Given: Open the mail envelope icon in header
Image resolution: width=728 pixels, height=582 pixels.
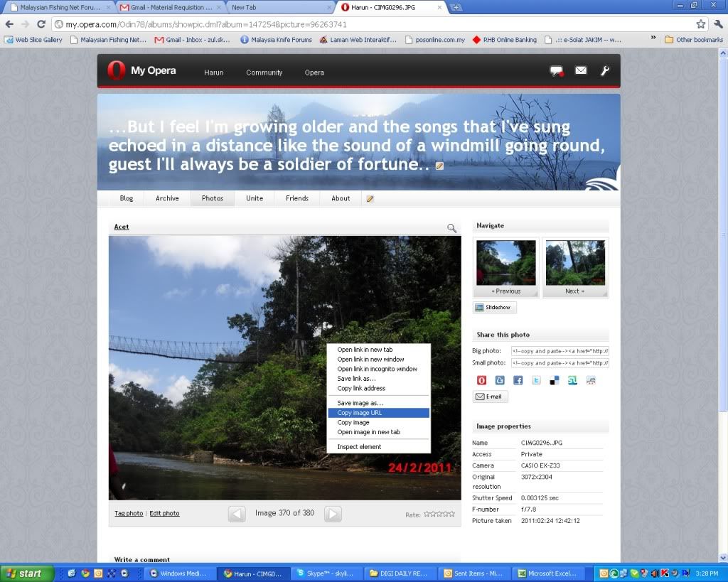Looking at the screenshot, I should (581, 71).
